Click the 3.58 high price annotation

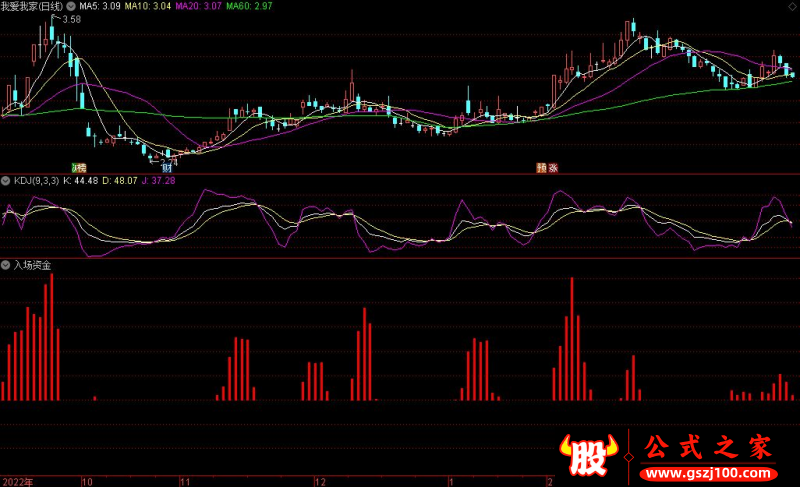72,19
